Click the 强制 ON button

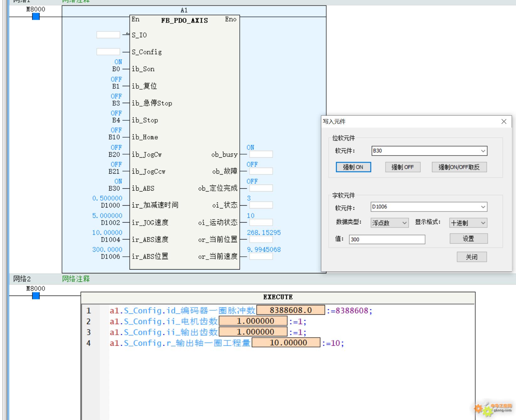pos(353,167)
